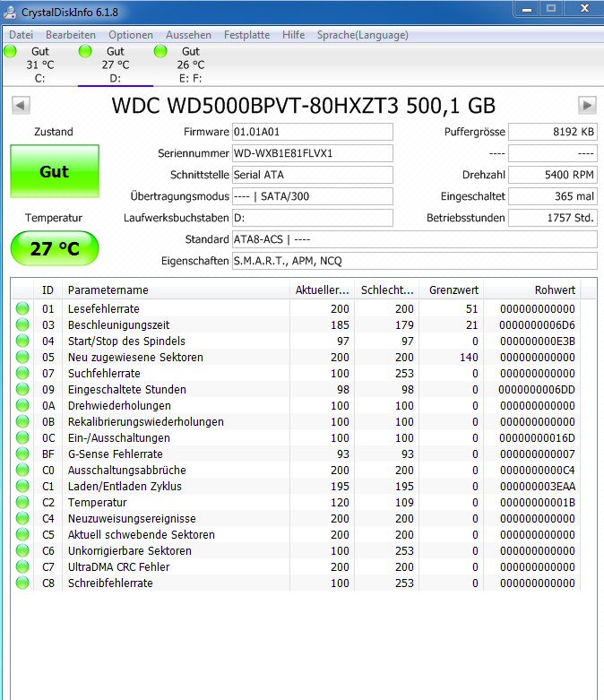This screenshot has width=604, height=700.
Task: Click status dot of Beschleunigungszeit row
Action: [x=22, y=324]
